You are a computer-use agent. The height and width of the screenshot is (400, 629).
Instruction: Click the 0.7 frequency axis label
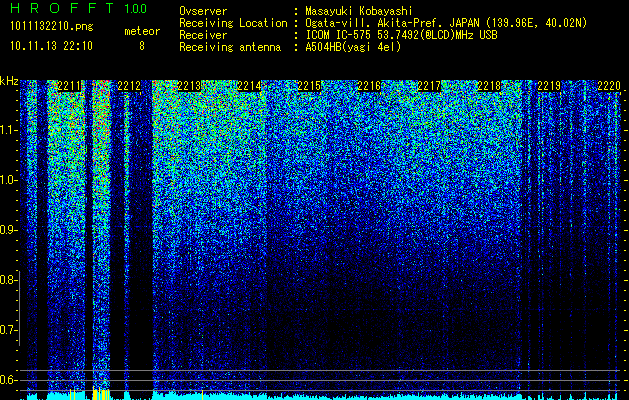tap(8, 330)
